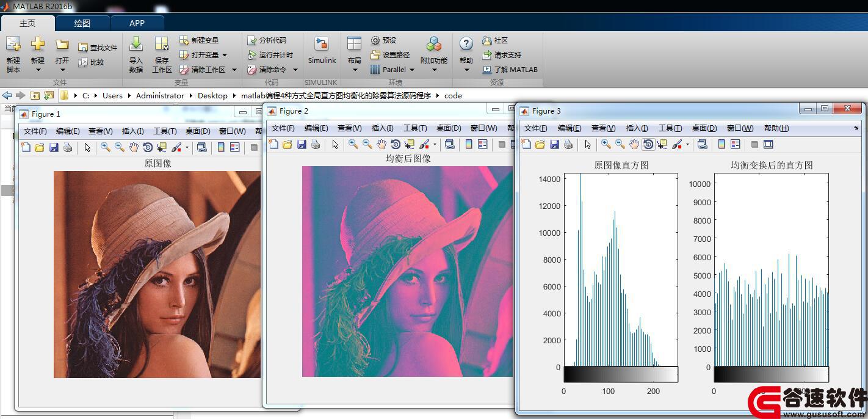
Task: Toggle Insert Colorbar in Figure 1
Action: point(221,147)
